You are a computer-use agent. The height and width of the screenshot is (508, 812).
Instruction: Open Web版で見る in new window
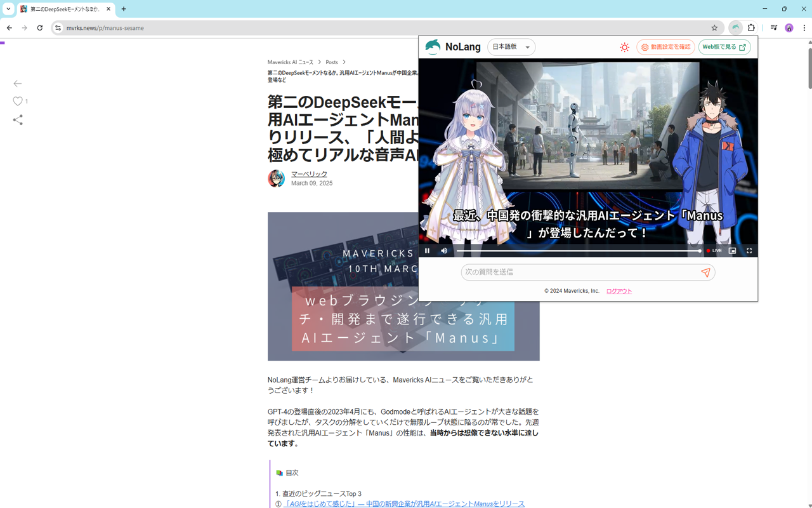click(x=724, y=47)
